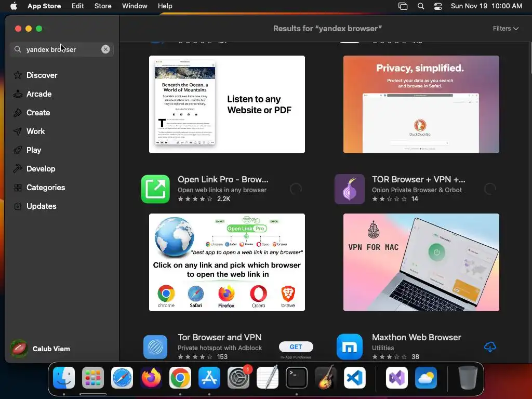Open the Window menu

coord(135,6)
